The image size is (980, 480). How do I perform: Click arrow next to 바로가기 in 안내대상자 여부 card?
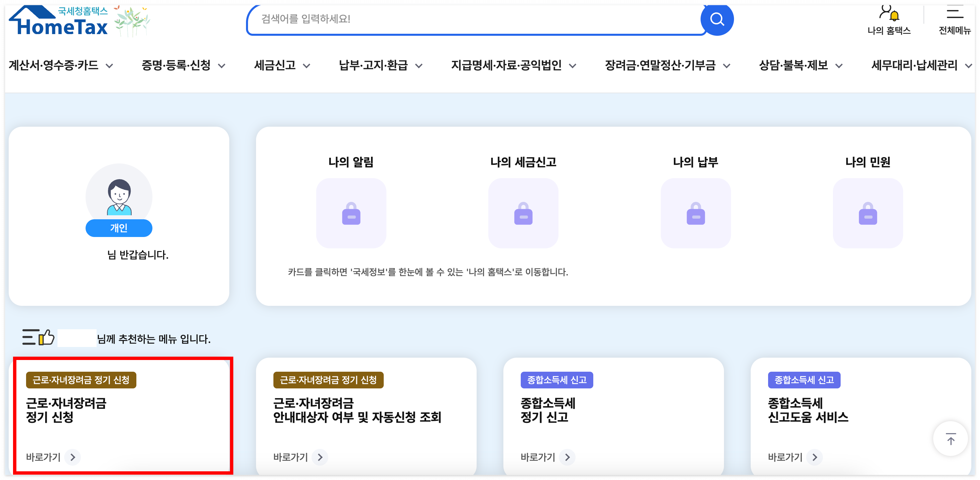pos(320,457)
